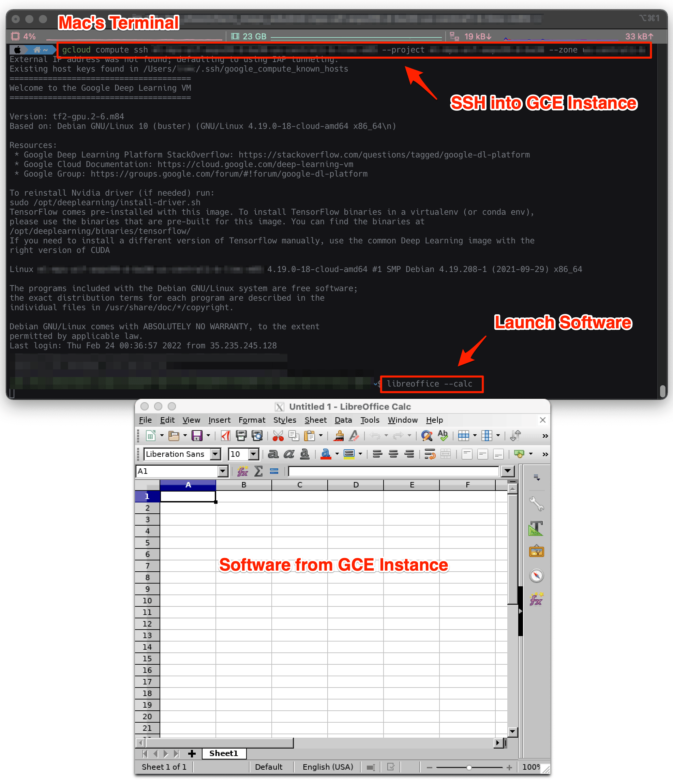Open the Paste options dropdown arrow
This screenshot has height=784, width=673.
coord(320,436)
